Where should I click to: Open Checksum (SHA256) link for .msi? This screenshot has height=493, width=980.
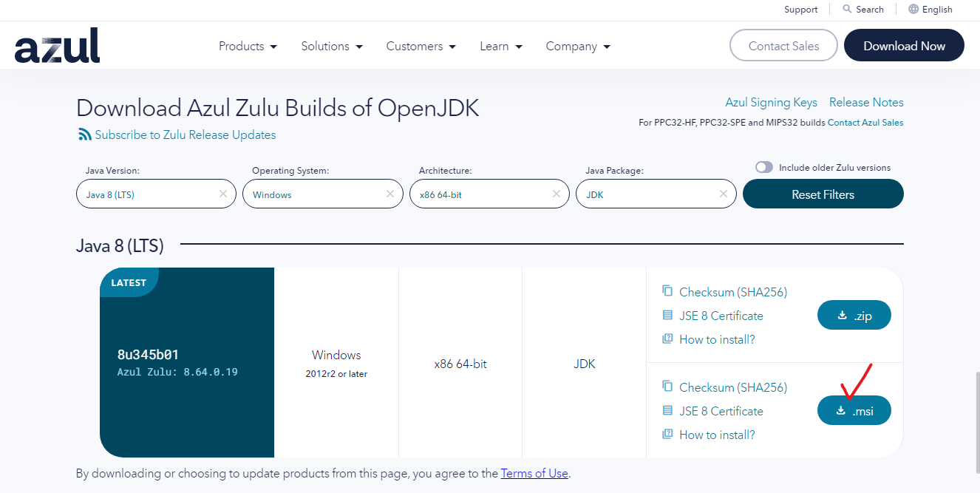[733, 387]
